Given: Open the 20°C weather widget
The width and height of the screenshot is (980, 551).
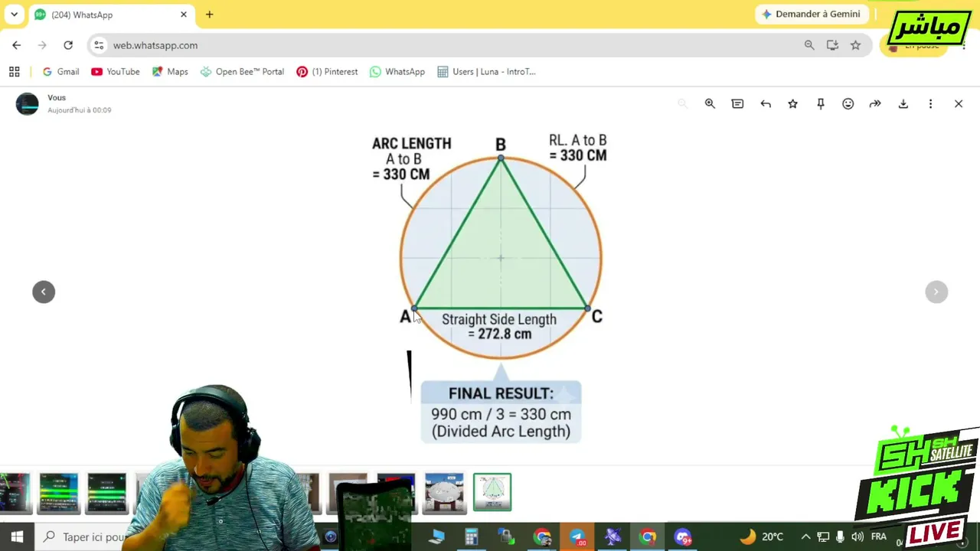Looking at the screenshot, I should [762, 537].
